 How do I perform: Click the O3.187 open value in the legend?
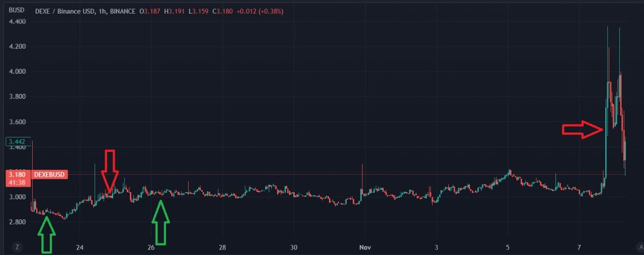tap(151, 11)
